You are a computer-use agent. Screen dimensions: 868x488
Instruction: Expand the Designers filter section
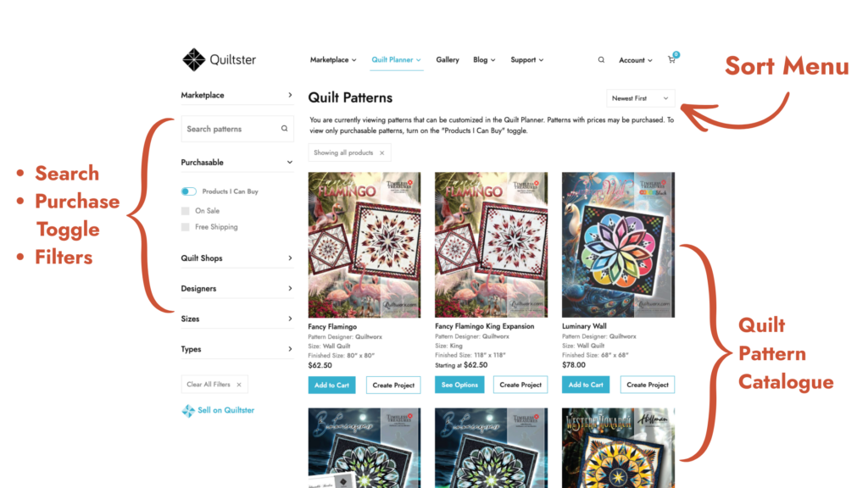[237, 289]
